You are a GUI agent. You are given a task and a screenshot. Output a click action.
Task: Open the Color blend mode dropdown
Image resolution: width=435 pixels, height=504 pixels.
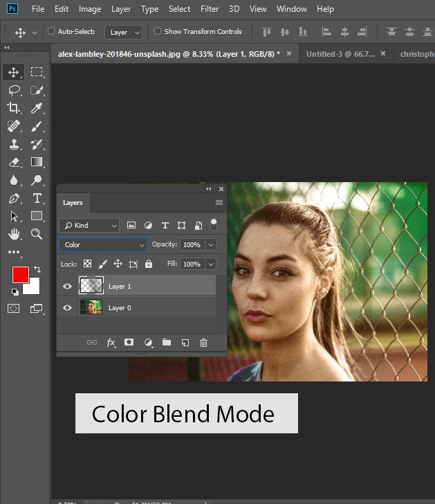click(x=103, y=244)
